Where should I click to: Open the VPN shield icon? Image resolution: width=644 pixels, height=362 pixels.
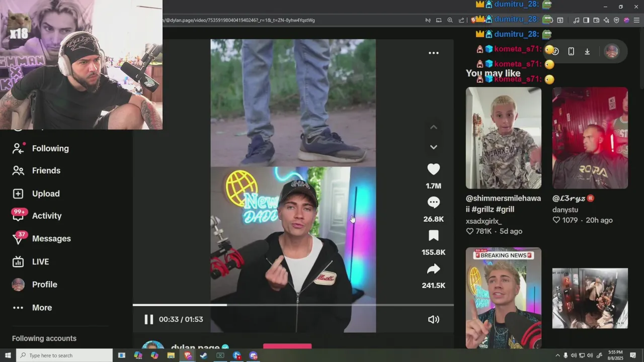[x=616, y=20]
